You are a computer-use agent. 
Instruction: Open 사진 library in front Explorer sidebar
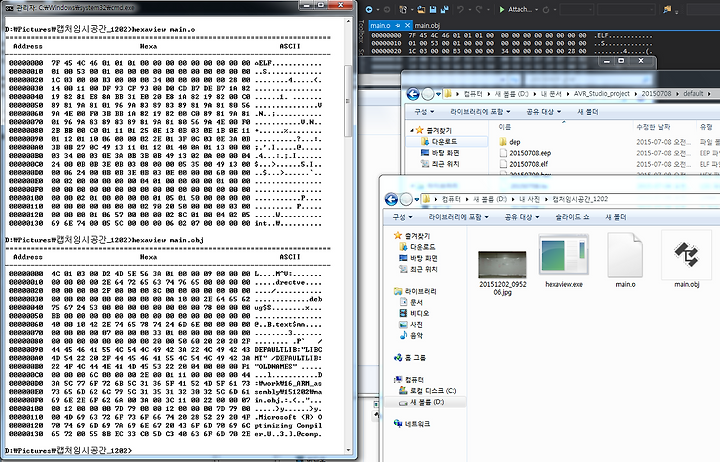(x=412, y=324)
